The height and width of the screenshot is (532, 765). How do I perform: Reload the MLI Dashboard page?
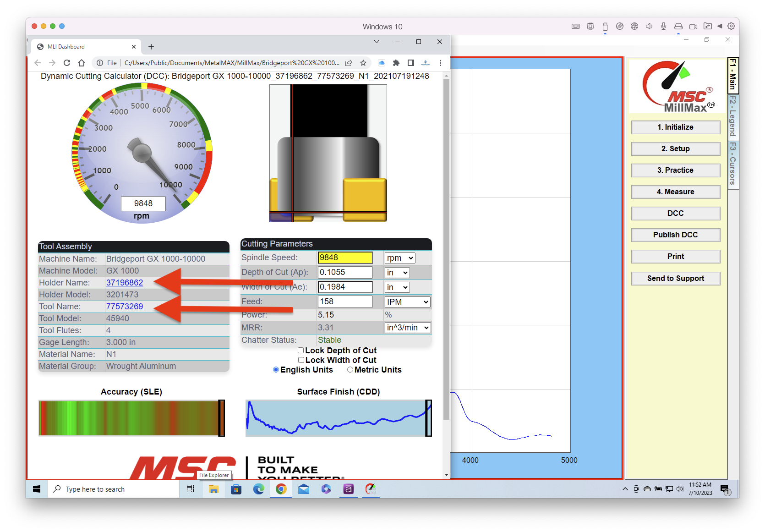67,63
